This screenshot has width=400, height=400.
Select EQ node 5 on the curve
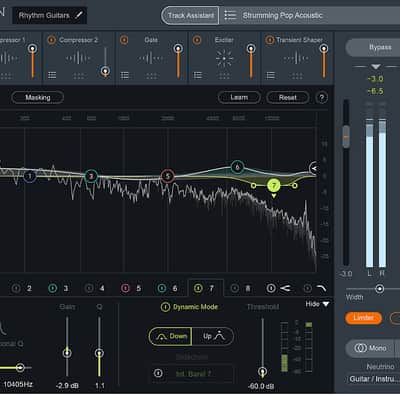tap(168, 176)
